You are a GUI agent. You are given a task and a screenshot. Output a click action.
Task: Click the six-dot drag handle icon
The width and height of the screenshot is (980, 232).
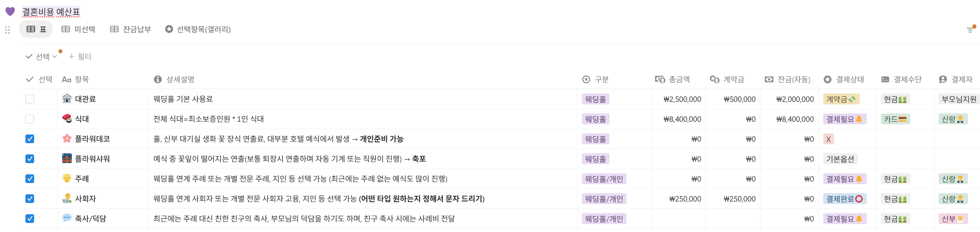tap(7, 30)
